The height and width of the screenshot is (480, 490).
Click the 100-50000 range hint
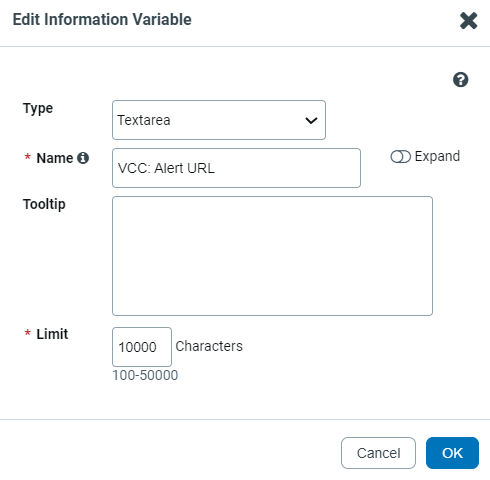pyautogui.click(x=145, y=375)
